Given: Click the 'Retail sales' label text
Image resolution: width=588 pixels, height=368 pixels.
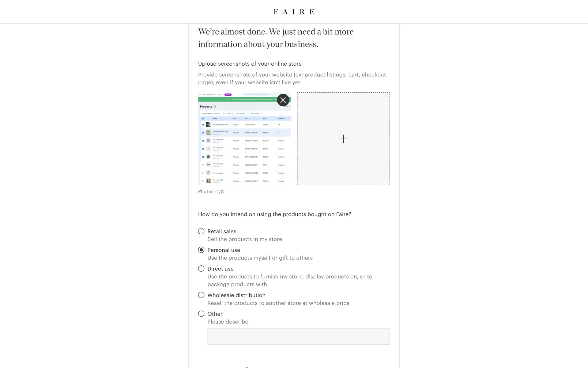Looking at the screenshot, I should tap(222, 232).
